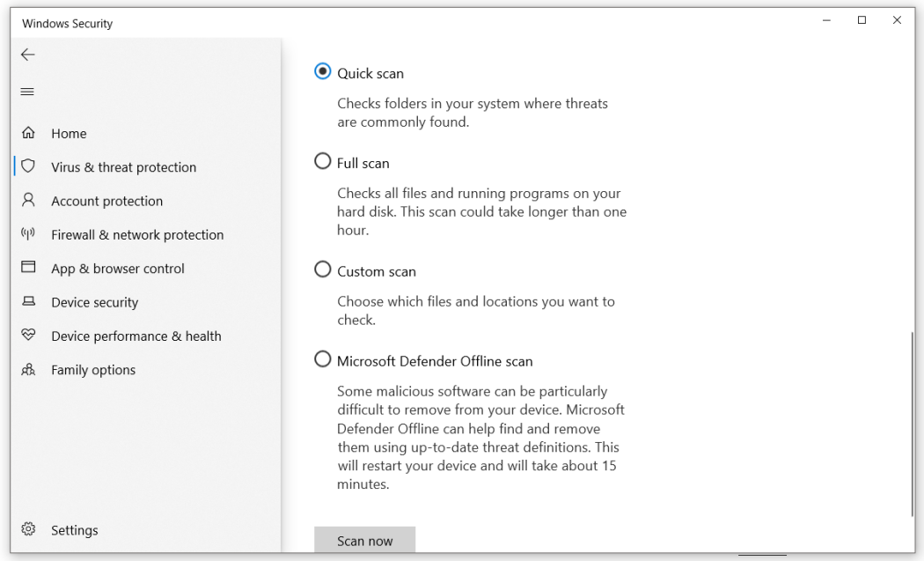Choose the Custom scan radio button
924x561 pixels.
click(x=322, y=269)
